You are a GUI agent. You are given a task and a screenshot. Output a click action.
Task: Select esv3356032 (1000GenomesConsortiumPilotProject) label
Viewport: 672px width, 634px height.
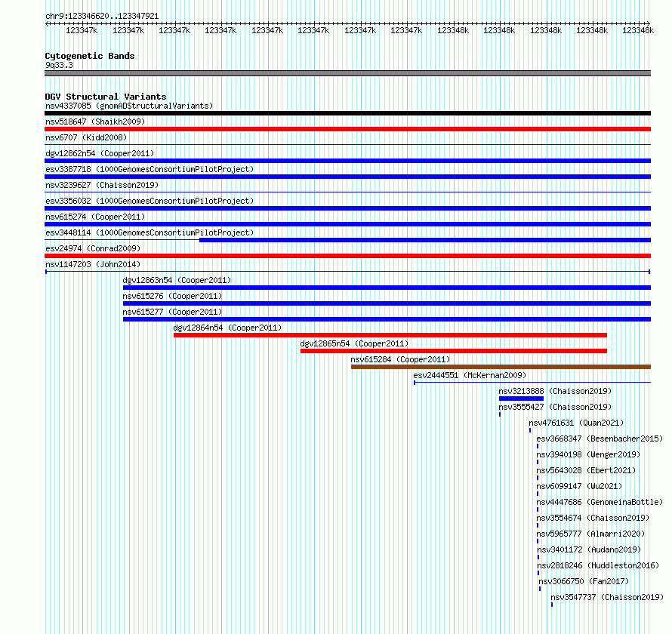pyautogui.click(x=150, y=201)
